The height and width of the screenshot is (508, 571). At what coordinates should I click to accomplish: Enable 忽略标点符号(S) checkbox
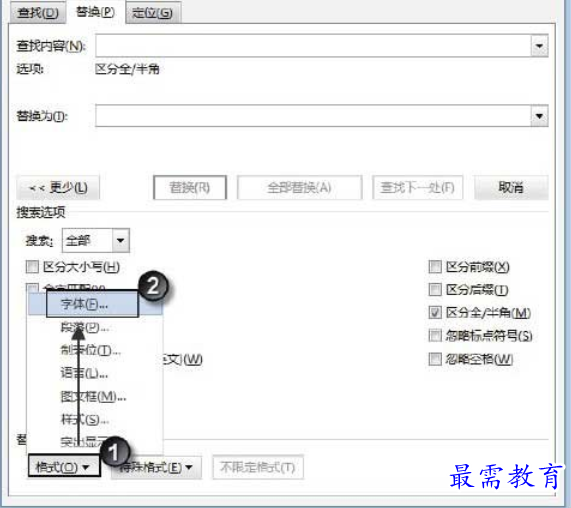tap(435, 335)
